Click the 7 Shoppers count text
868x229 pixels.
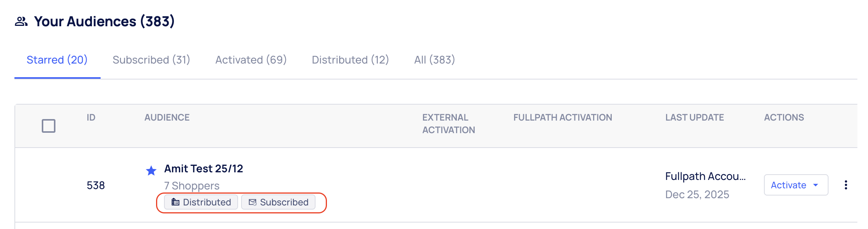191,186
